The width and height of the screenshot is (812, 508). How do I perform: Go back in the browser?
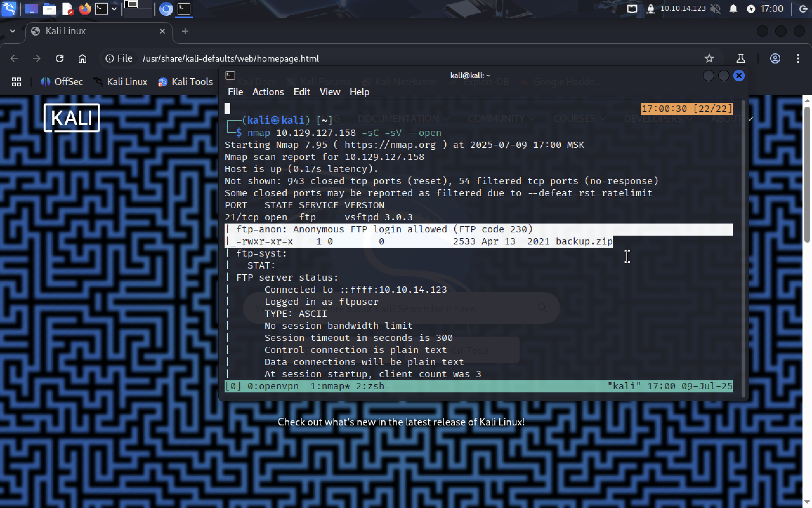click(14, 58)
